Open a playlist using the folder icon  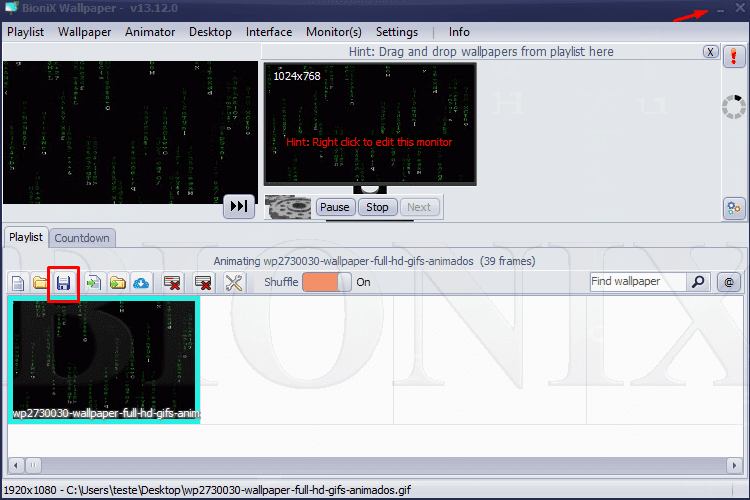point(40,283)
